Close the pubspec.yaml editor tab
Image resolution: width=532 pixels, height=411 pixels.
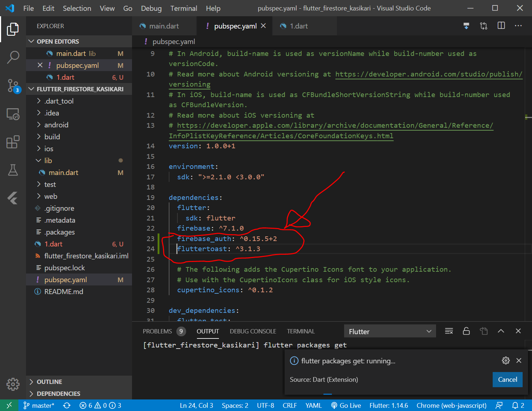click(x=263, y=26)
